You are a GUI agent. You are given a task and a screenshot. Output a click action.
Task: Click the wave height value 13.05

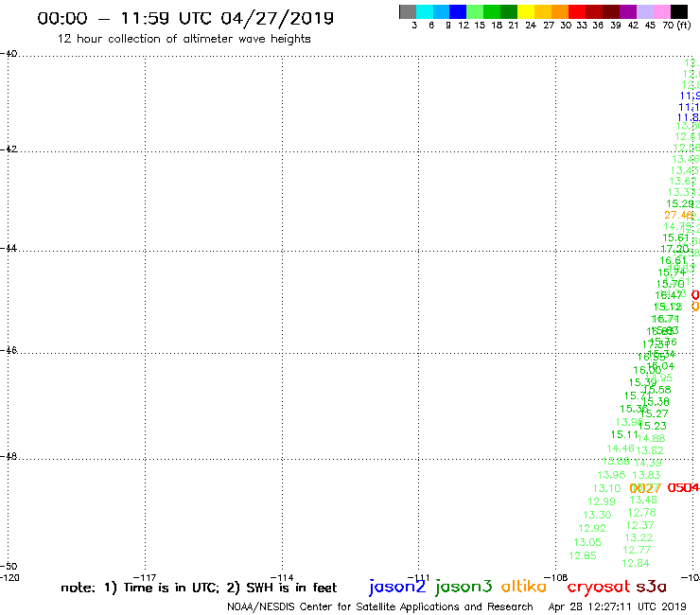587,542
